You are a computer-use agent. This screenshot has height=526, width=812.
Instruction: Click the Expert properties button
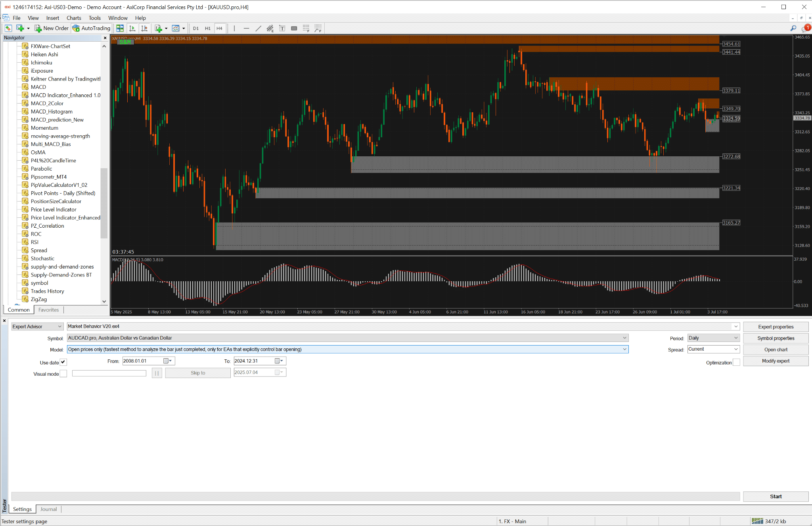776,327
